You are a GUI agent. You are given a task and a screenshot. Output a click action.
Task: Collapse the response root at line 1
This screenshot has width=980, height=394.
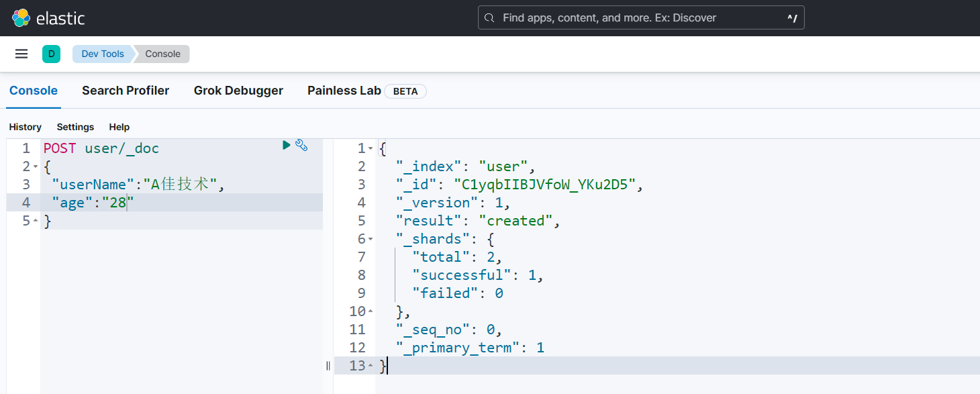coord(371,148)
